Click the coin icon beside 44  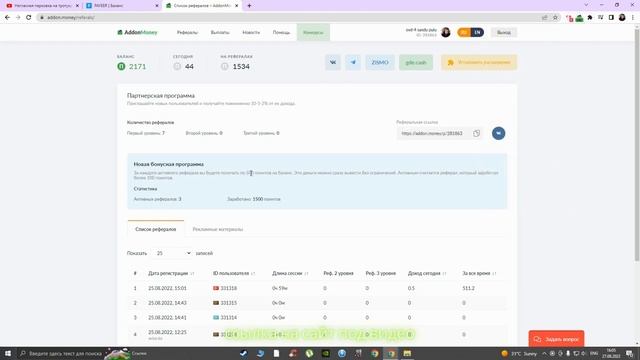pyautogui.click(x=177, y=66)
